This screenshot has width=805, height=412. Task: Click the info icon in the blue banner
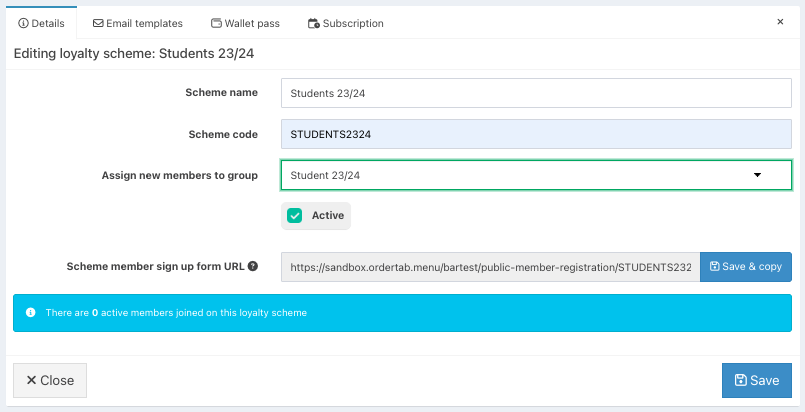point(30,312)
